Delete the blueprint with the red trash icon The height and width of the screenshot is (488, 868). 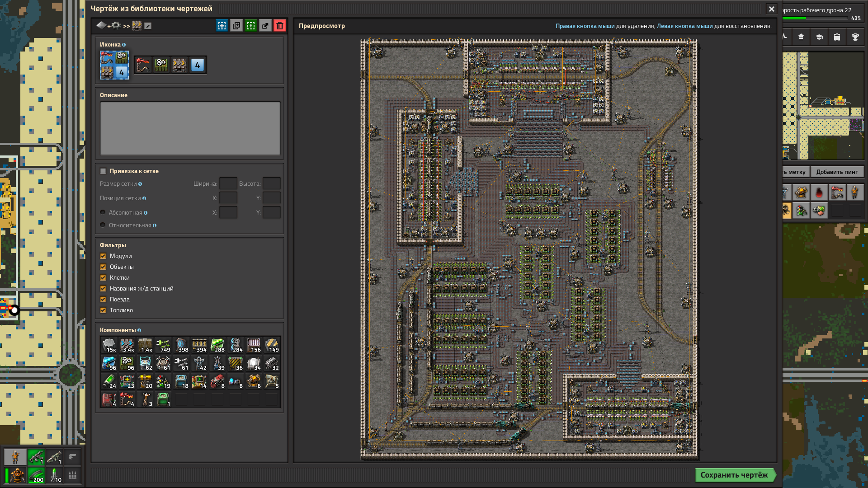tap(280, 26)
